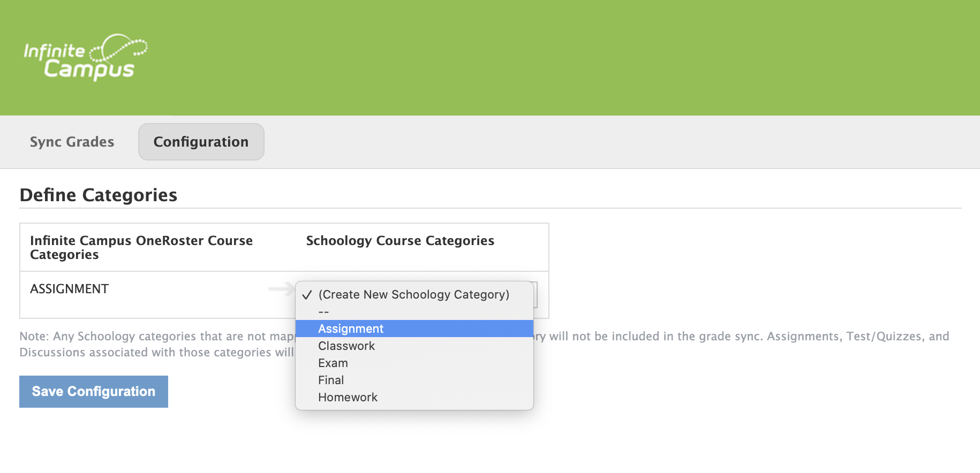Click the Define Categories heading

point(99,195)
